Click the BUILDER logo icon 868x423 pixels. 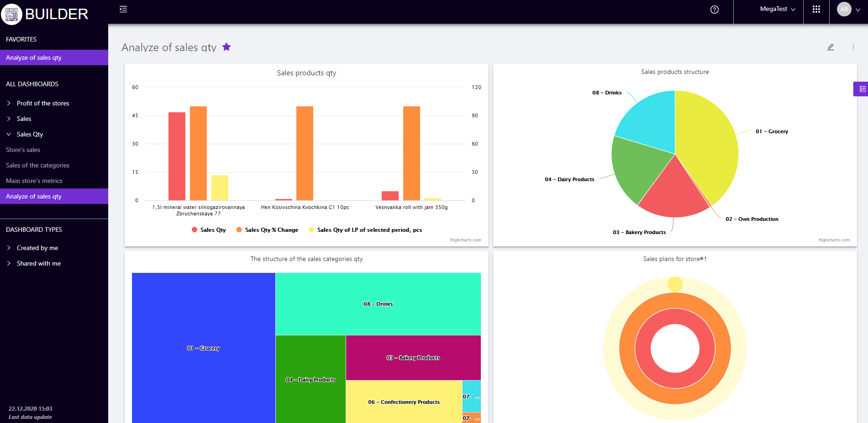[x=11, y=14]
